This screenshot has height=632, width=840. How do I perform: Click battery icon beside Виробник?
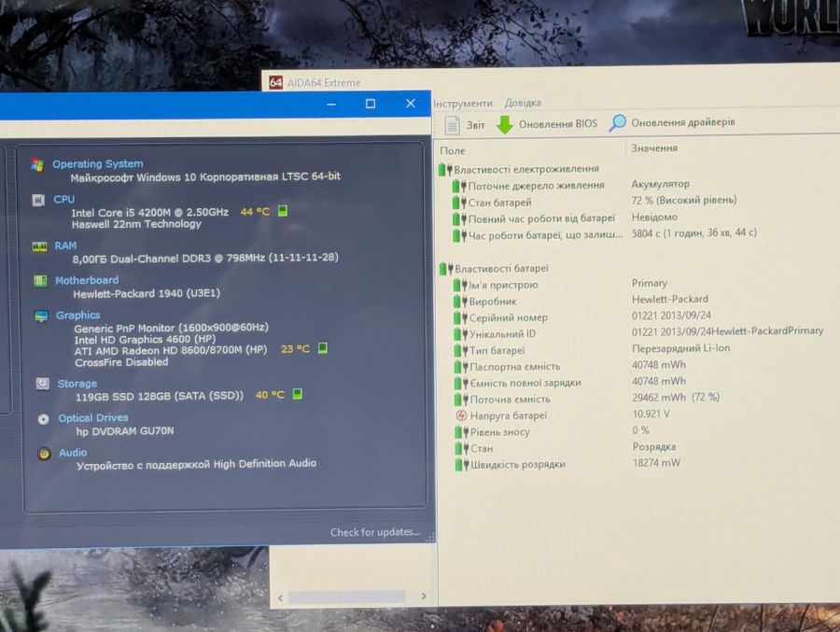pyautogui.click(x=460, y=302)
